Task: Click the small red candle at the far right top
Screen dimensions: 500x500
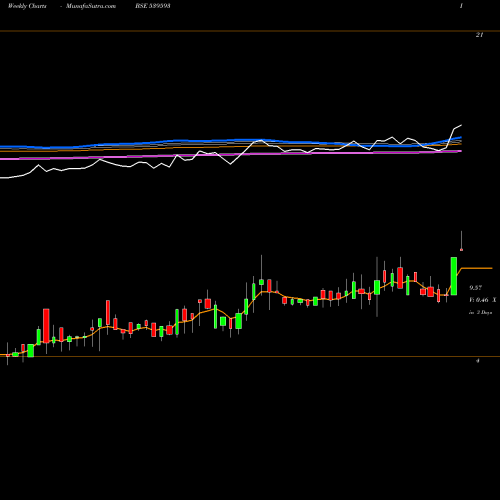Action: (x=461, y=250)
